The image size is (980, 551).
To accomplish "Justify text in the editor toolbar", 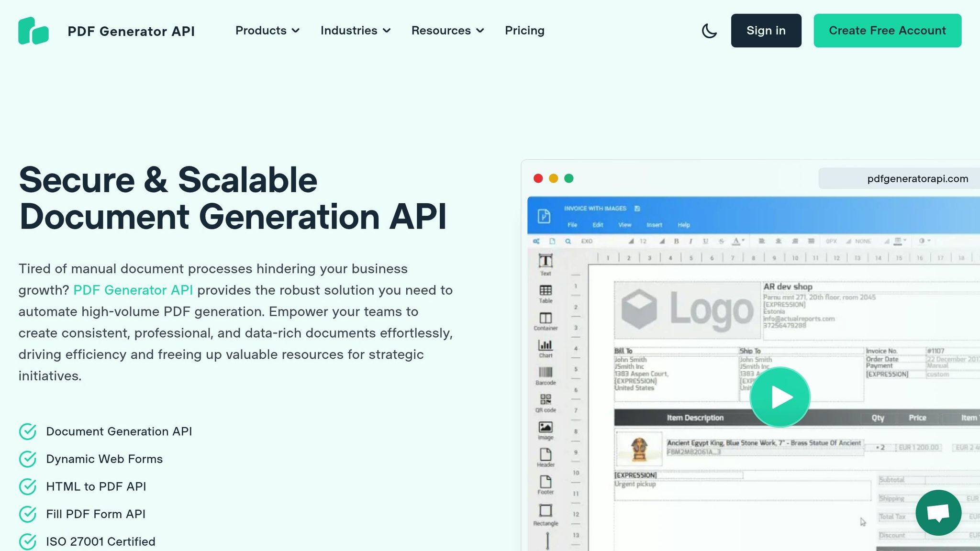I will tap(811, 241).
